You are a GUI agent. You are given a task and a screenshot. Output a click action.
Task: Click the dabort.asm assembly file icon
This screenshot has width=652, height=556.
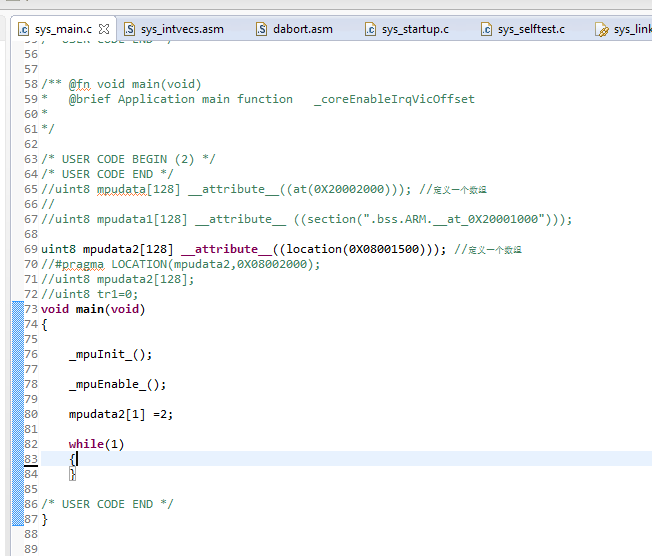click(x=262, y=29)
